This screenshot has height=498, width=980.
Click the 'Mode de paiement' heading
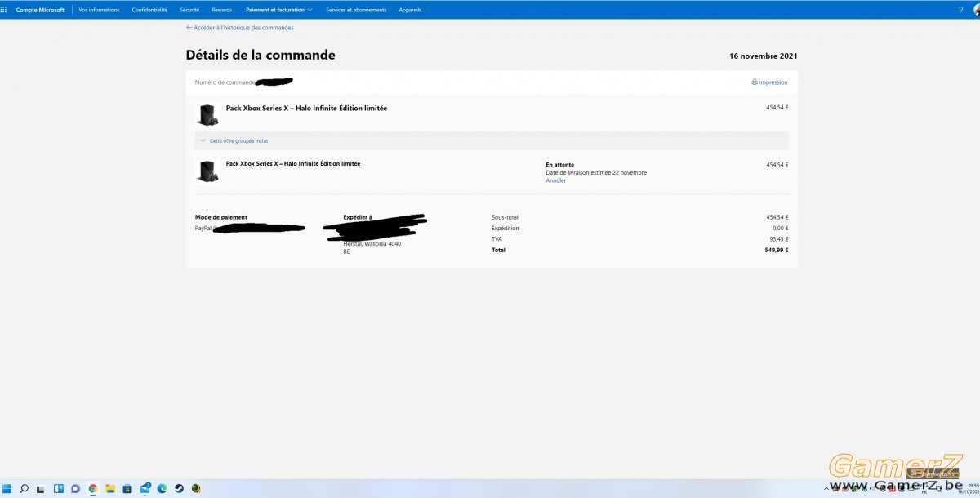220,217
